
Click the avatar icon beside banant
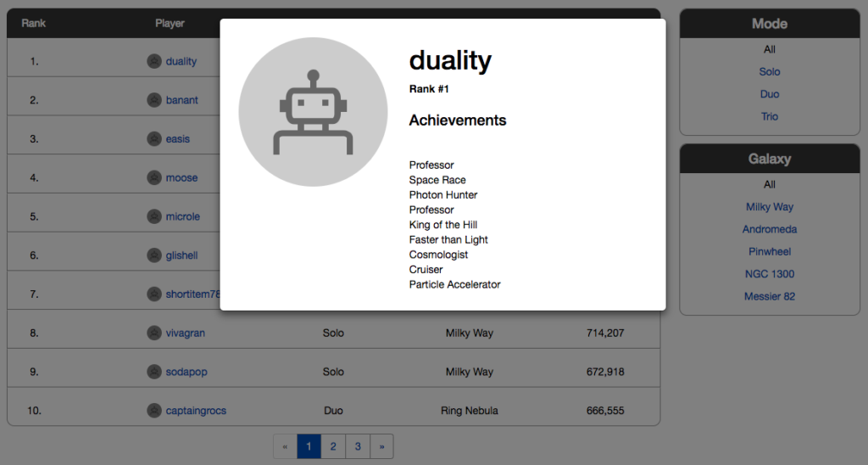(153, 100)
